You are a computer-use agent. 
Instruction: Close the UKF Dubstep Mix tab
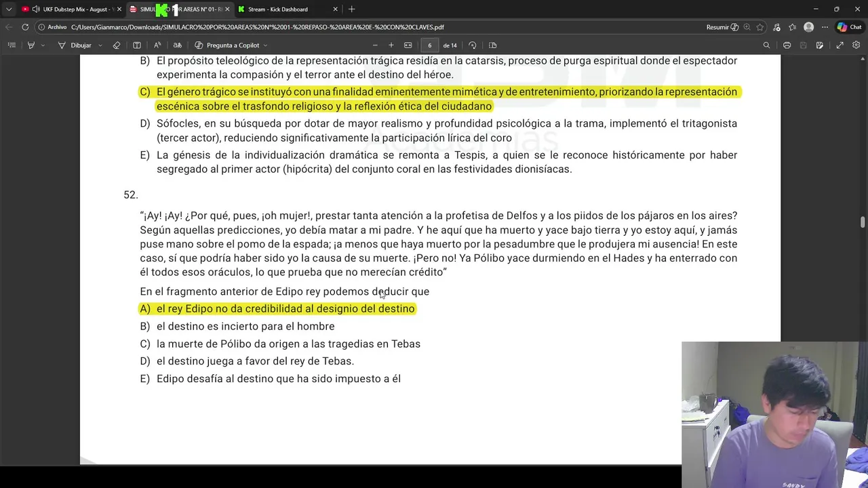pos(119,9)
